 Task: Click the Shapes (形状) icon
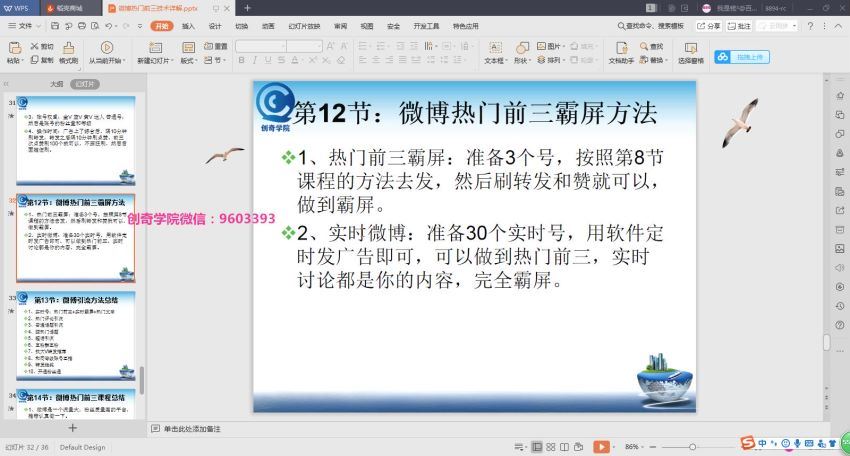521,48
